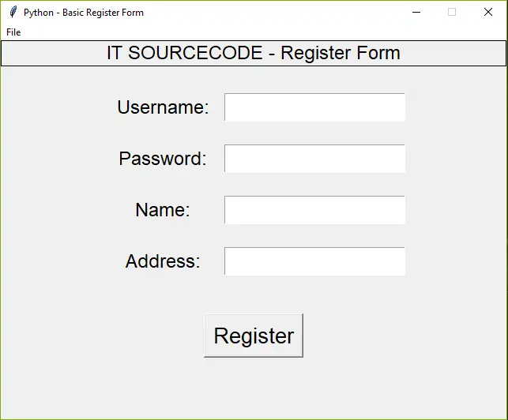Select the Name entry field
The width and height of the screenshot is (508, 420).
coord(314,210)
